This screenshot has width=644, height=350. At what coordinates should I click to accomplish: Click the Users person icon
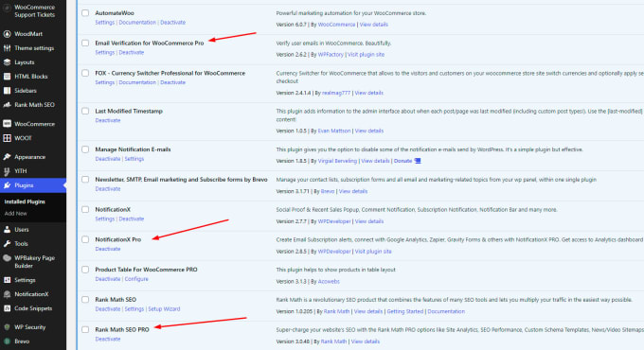tap(7, 230)
